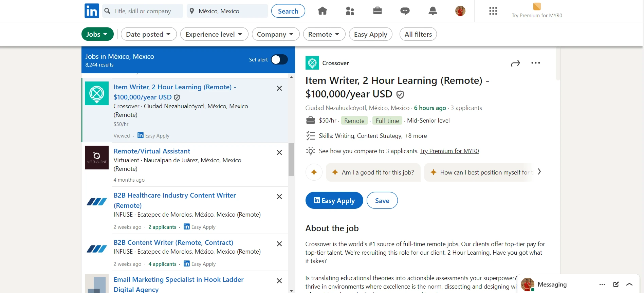Ask "How can I best position myself" prompt

479,172
